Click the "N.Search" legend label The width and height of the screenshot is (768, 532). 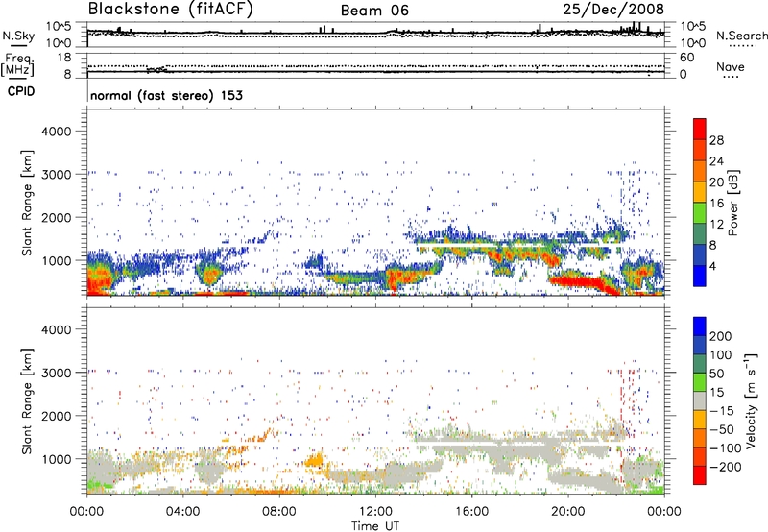[741, 36]
